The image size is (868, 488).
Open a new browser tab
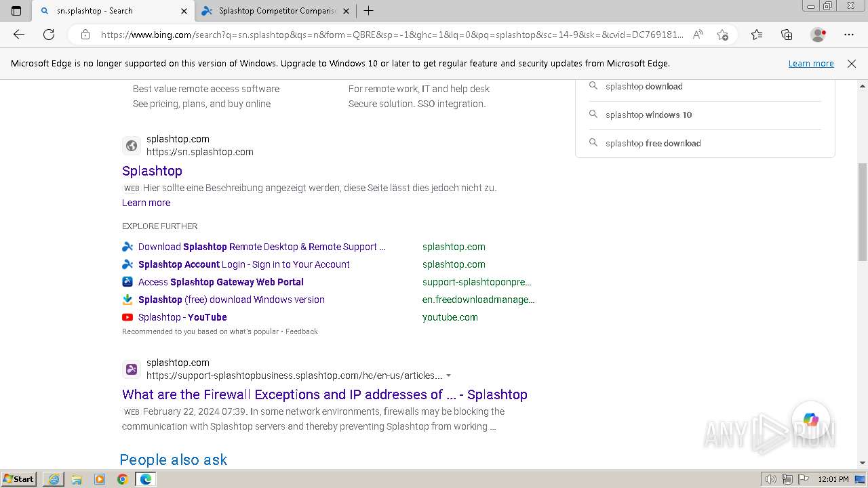(x=368, y=11)
